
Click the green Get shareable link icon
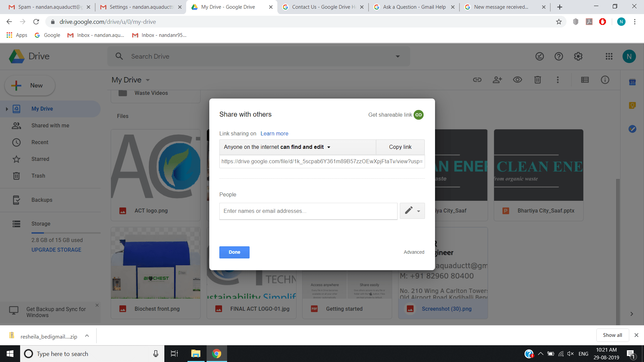418,115
